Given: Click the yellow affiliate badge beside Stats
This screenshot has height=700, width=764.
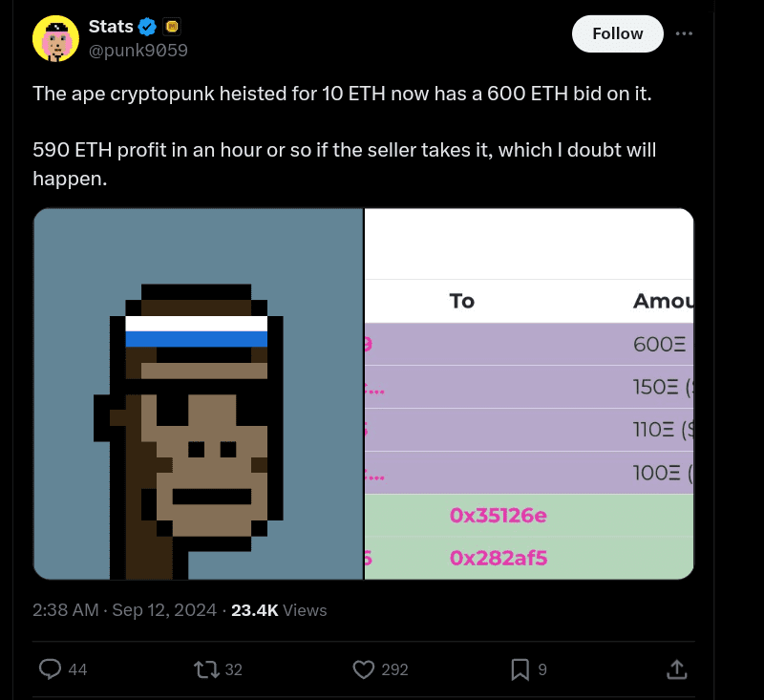Looking at the screenshot, I should (172, 27).
